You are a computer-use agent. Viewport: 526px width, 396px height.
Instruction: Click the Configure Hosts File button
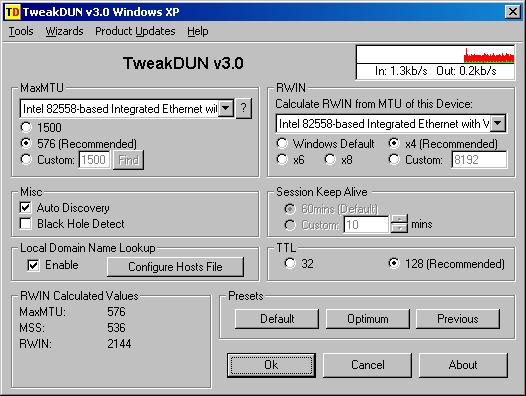(x=175, y=267)
